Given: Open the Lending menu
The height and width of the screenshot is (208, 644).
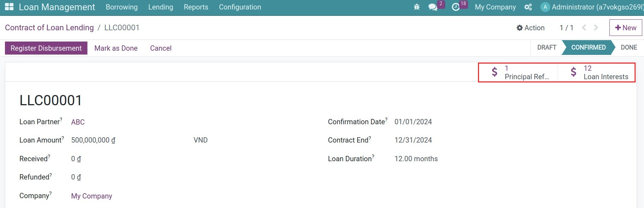Looking at the screenshot, I should 161,7.
